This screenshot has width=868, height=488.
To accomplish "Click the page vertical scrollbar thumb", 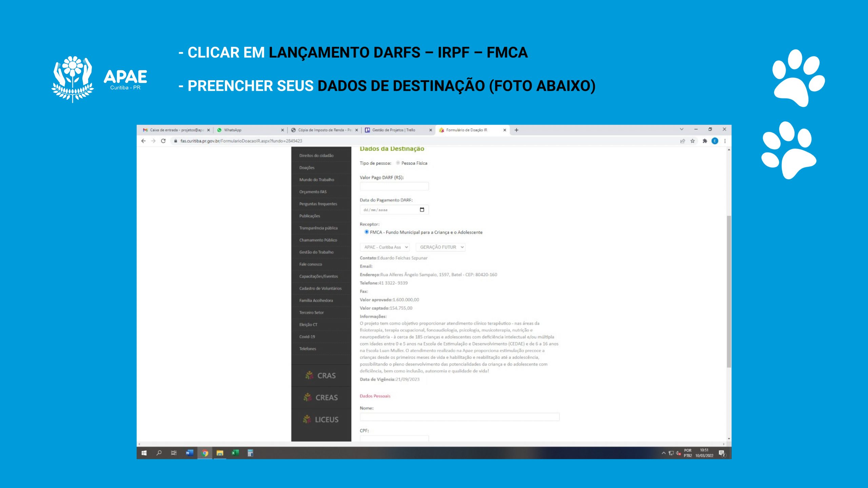I will (x=729, y=291).
